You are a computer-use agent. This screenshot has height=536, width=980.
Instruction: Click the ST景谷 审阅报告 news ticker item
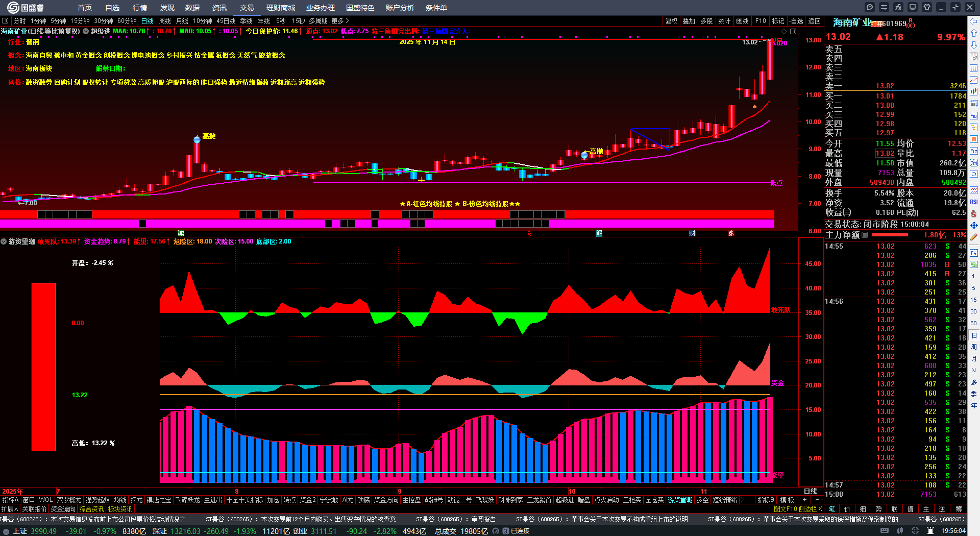click(x=456, y=519)
